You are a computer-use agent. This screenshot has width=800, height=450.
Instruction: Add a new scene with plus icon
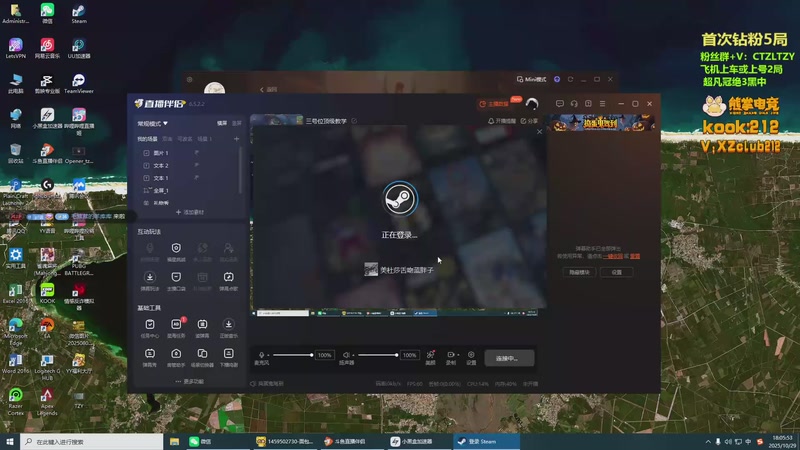tap(236, 139)
